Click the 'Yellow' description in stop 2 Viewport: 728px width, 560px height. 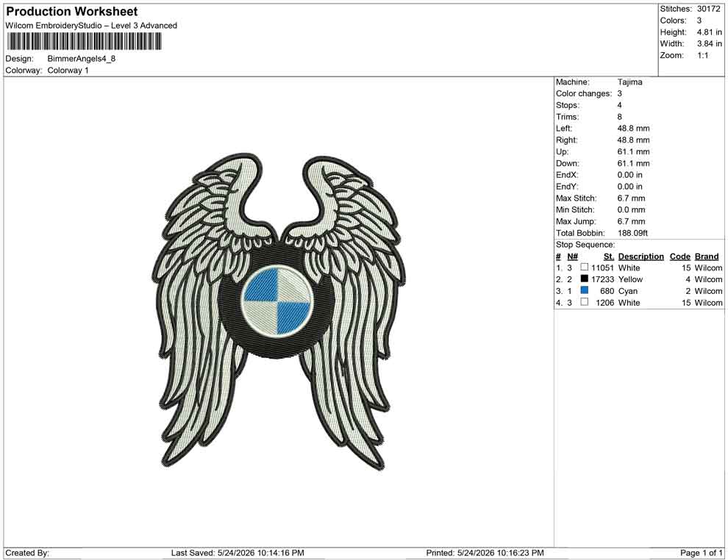[x=630, y=279]
